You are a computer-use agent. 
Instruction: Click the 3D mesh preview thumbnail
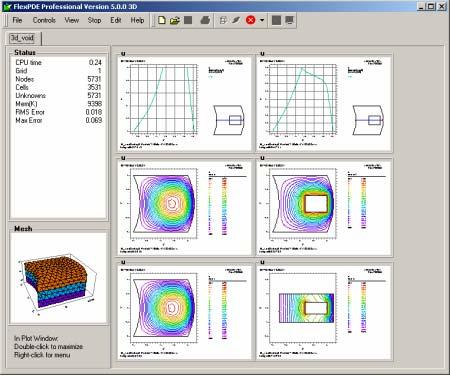tap(58, 278)
